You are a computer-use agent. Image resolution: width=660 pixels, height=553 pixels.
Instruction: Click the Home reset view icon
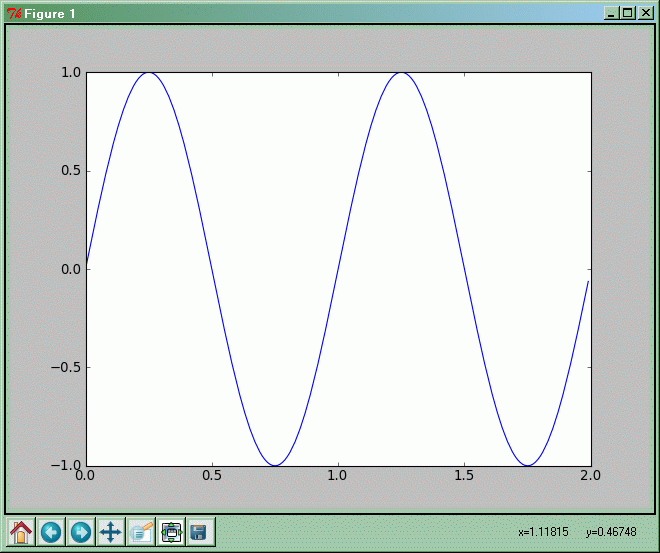coord(21,532)
